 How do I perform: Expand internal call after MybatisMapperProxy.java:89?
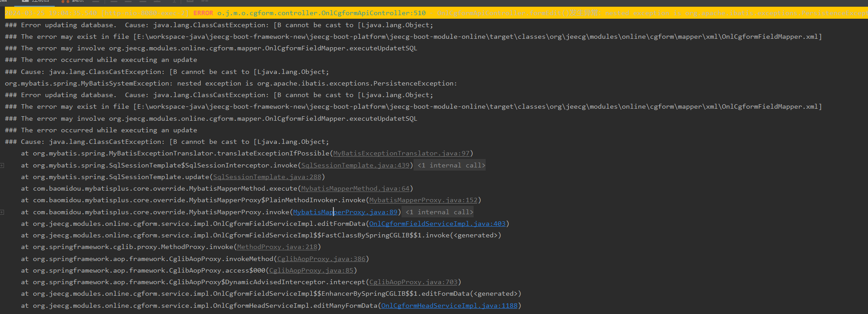click(439, 212)
